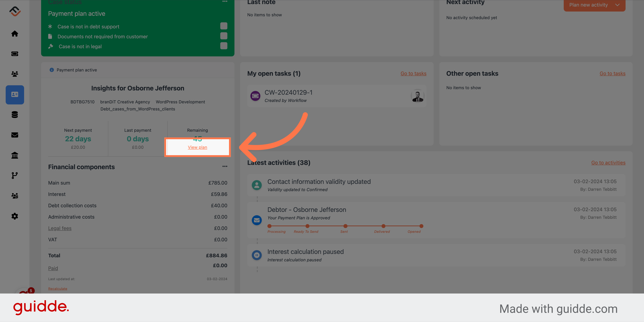The height and width of the screenshot is (322, 644).
Task: Select the database stack icon
Action: pos(15,115)
